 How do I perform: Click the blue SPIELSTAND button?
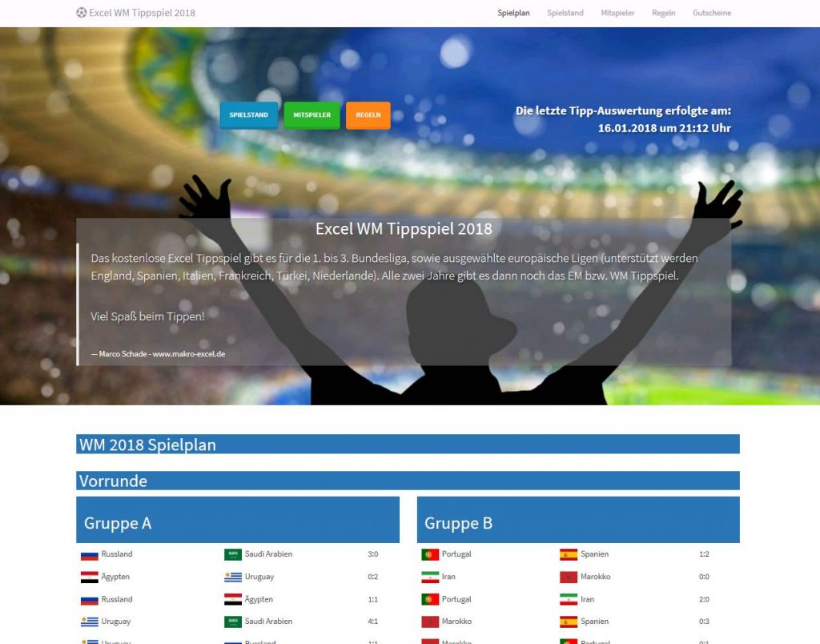[248, 115]
